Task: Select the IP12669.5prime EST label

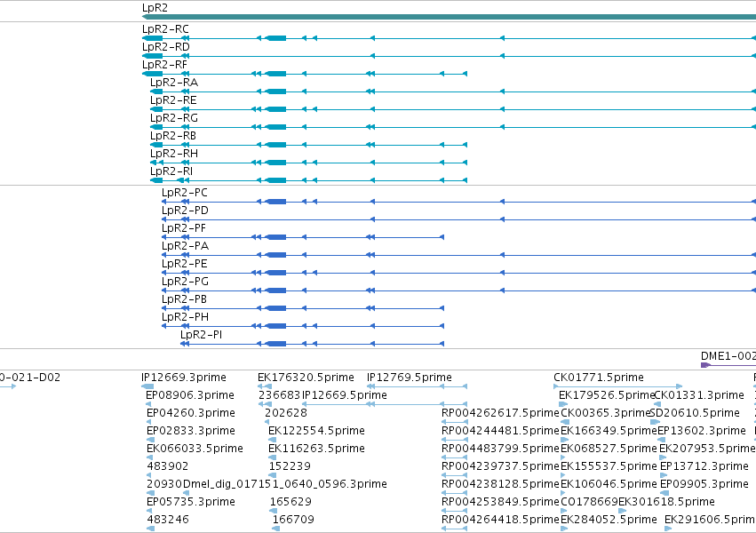Action: (x=345, y=395)
